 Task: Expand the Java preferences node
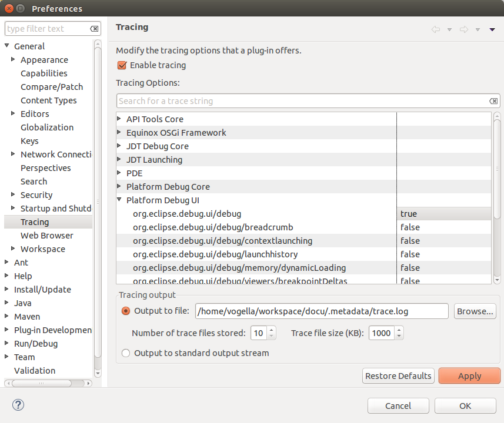coord(6,302)
